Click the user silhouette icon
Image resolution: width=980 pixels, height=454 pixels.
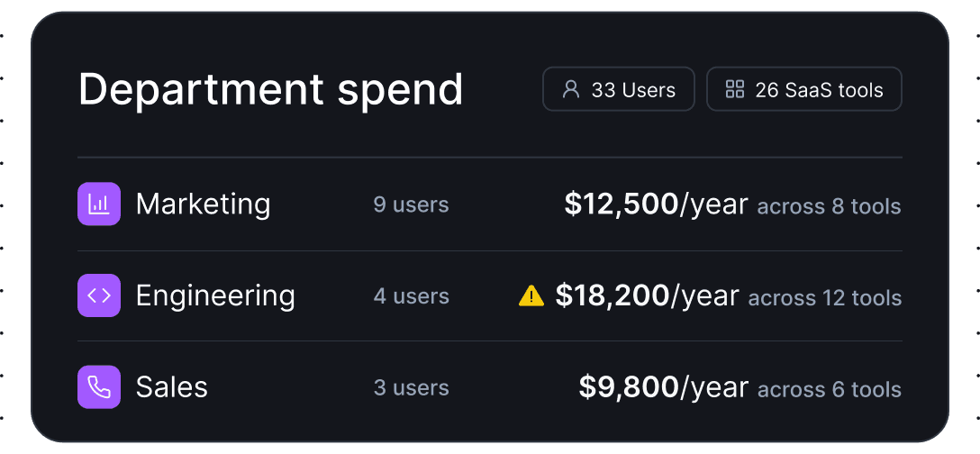coord(570,89)
